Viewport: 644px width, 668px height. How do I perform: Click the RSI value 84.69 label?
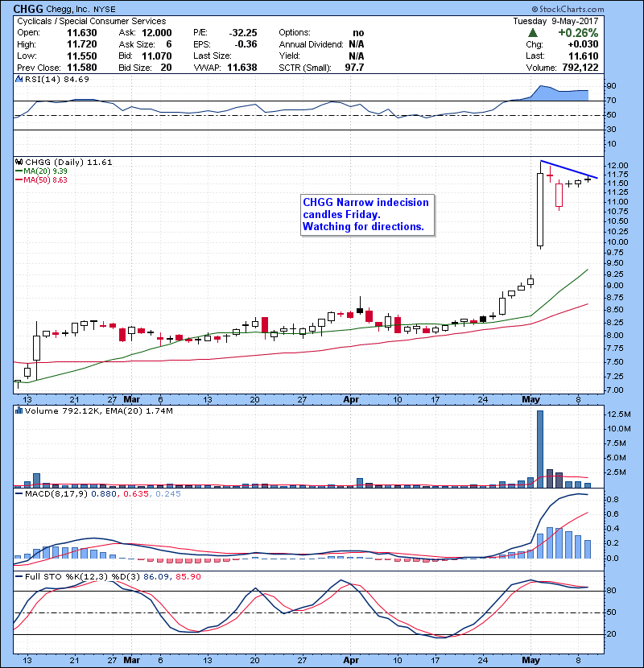click(78, 79)
